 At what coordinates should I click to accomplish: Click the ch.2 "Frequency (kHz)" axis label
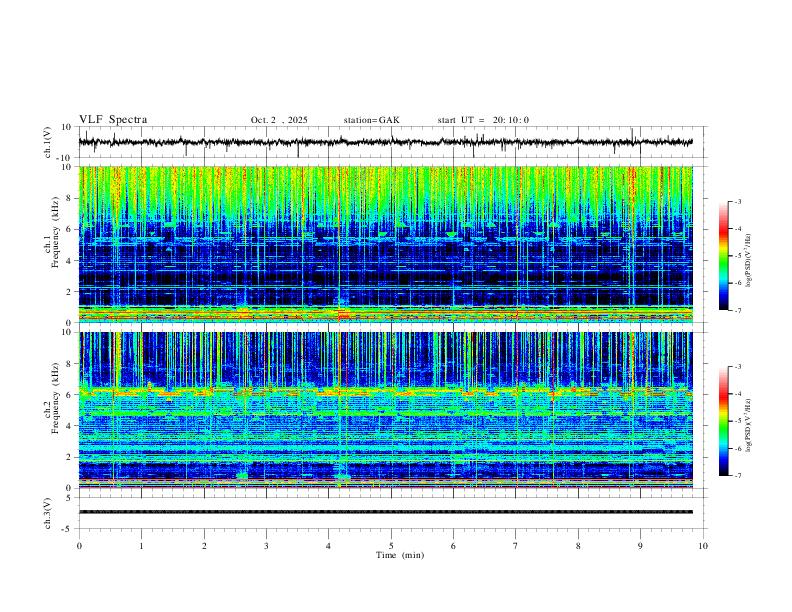55,398
